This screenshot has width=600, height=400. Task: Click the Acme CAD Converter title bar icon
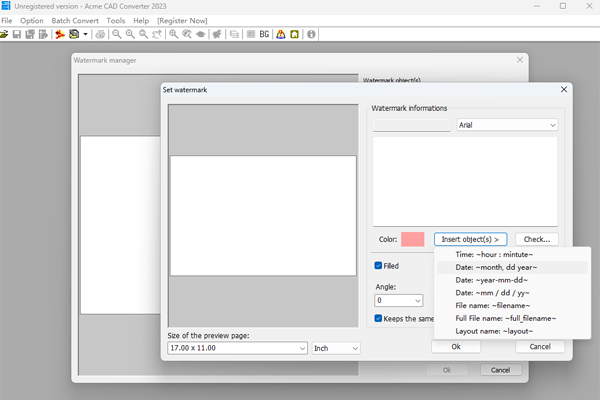6,6
